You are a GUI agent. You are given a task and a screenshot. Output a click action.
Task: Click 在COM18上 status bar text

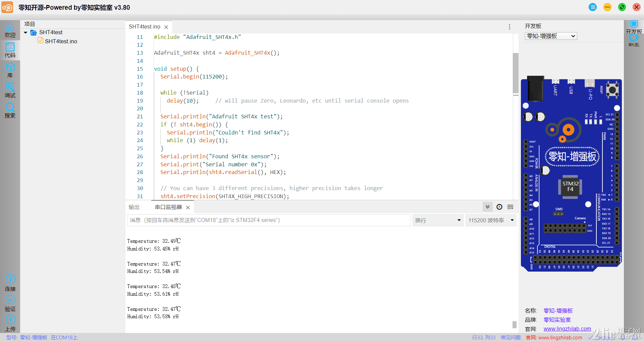point(64,337)
